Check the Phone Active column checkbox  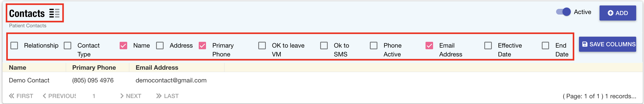[373, 46]
